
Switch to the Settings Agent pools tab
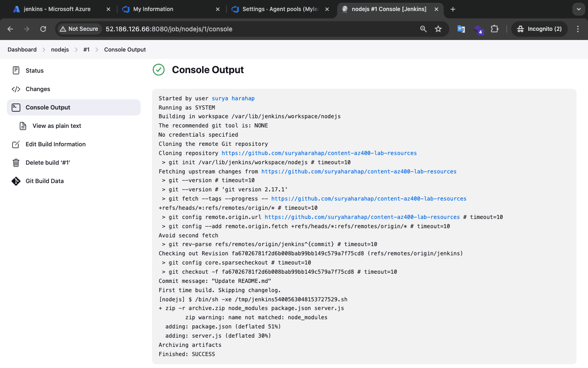click(x=280, y=9)
